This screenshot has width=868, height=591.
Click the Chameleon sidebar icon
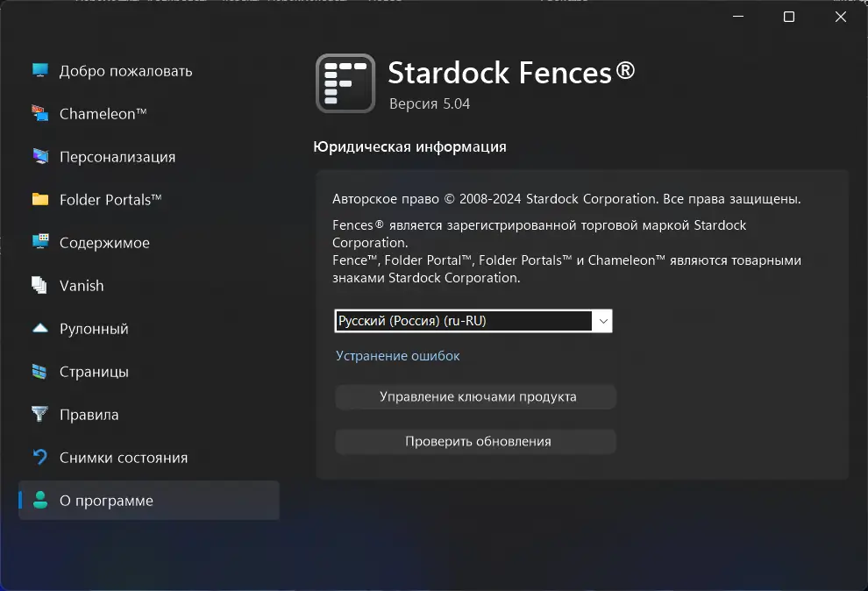(39, 113)
